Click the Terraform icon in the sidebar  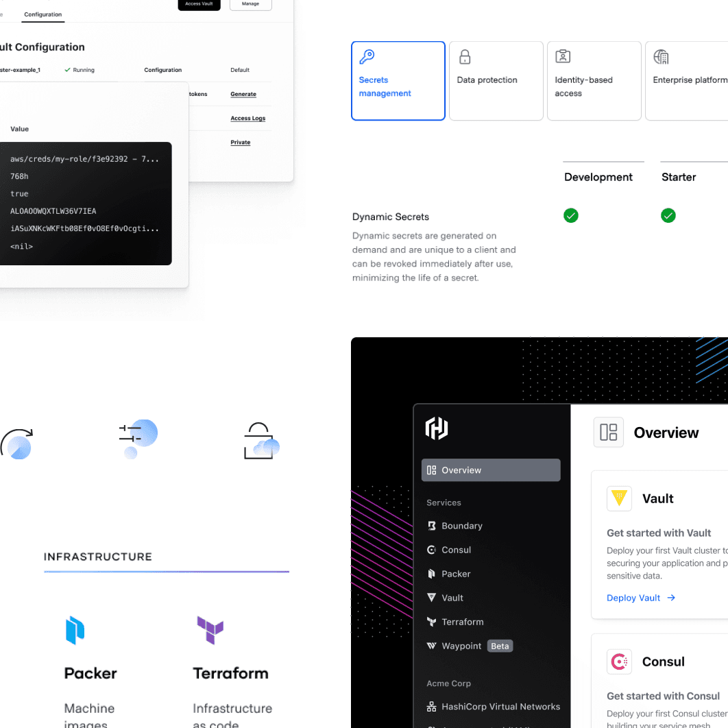(431, 622)
